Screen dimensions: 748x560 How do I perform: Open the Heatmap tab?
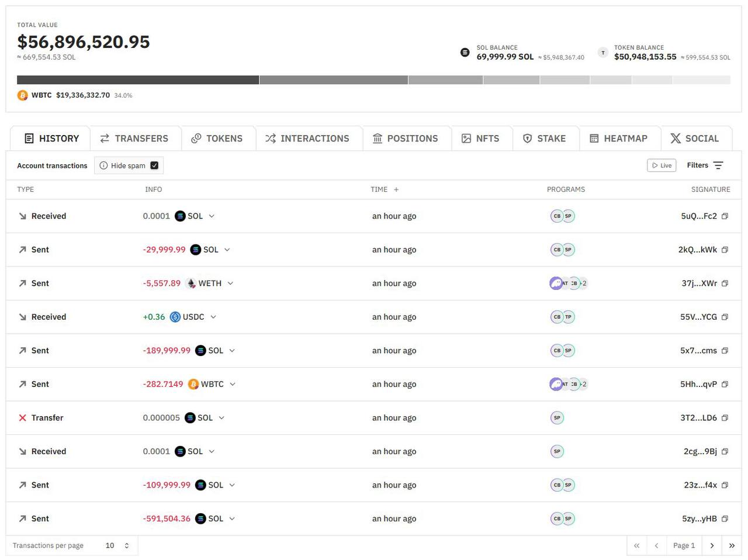click(x=618, y=139)
